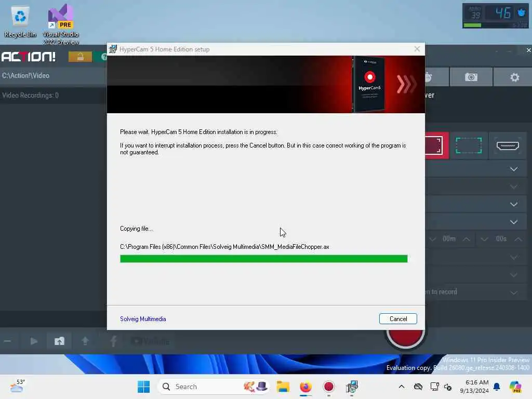Open File Explorer from the taskbar

pyautogui.click(x=283, y=387)
